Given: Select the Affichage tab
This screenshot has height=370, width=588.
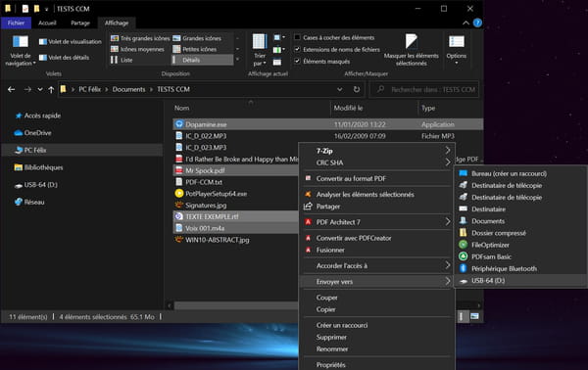Looking at the screenshot, I should pos(117,23).
